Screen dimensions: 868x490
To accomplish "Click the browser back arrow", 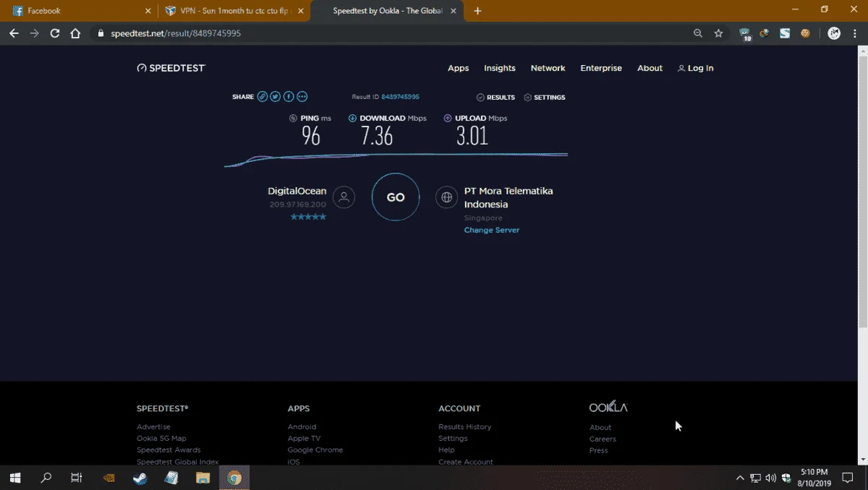I will point(14,33).
